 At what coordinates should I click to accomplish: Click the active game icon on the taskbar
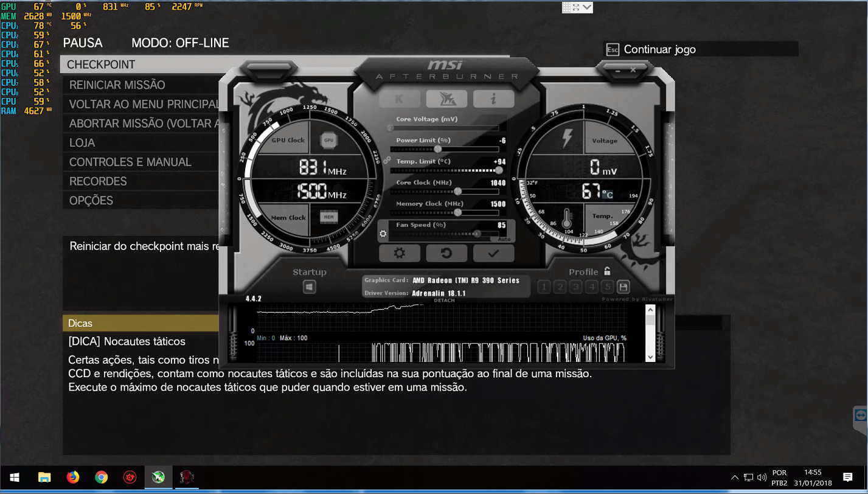coord(186,478)
